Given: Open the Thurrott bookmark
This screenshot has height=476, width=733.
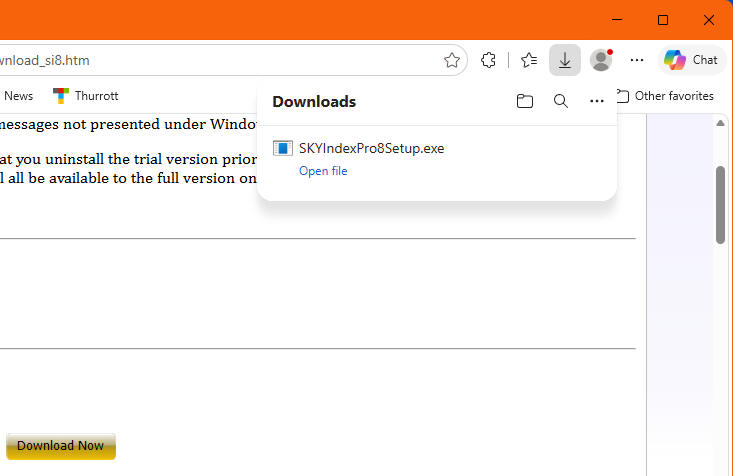Looking at the screenshot, I should click(86, 95).
